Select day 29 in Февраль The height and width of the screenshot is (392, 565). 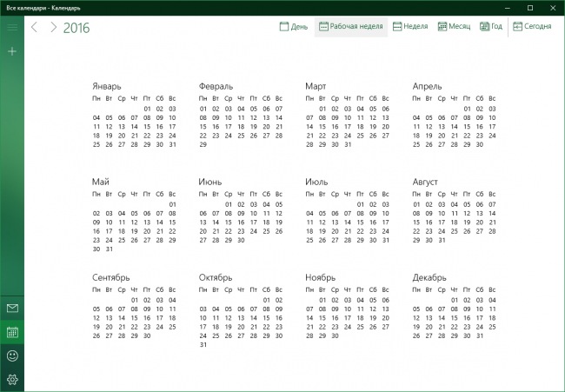point(203,144)
